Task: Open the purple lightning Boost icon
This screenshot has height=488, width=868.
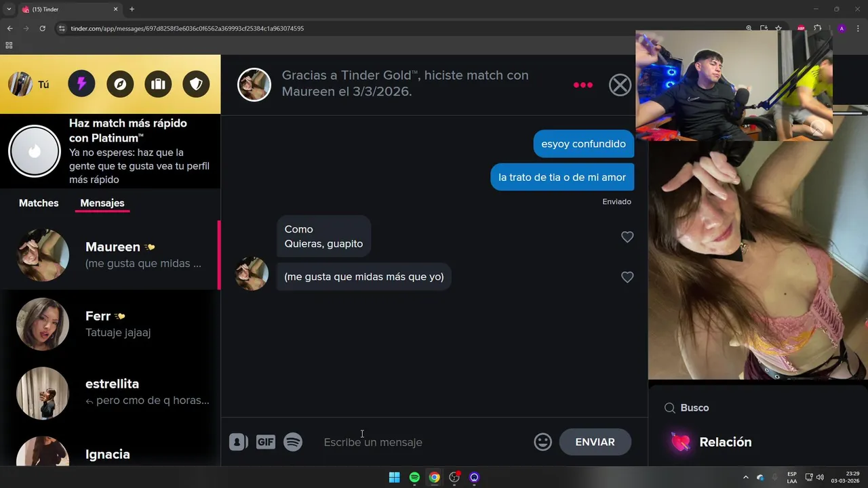Action: 81,84
